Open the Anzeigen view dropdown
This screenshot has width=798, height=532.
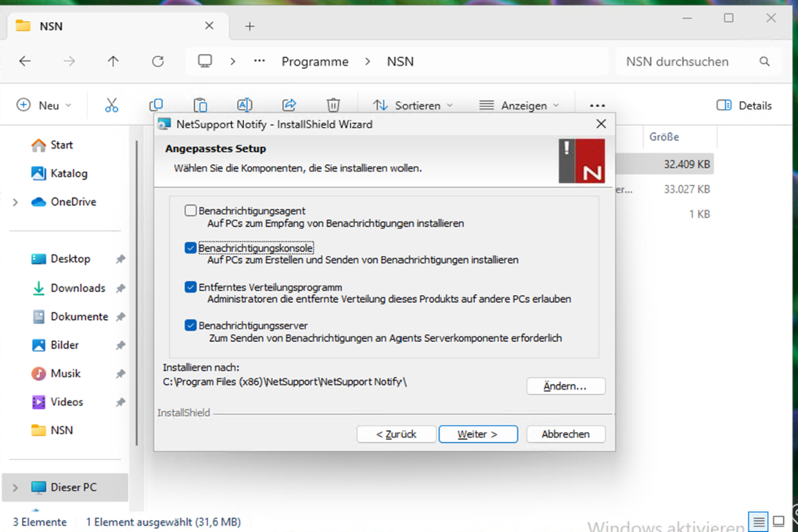519,106
